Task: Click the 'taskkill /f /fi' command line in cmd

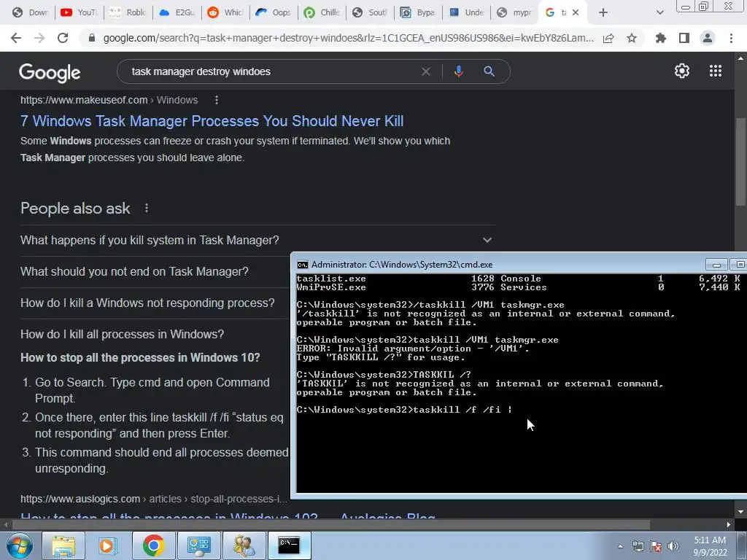Action: (x=404, y=410)
